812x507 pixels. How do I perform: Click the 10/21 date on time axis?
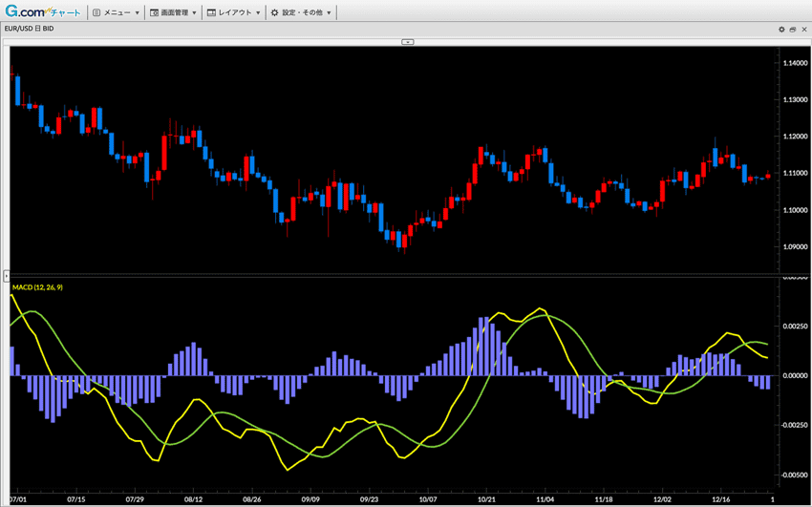click(486, 499)
